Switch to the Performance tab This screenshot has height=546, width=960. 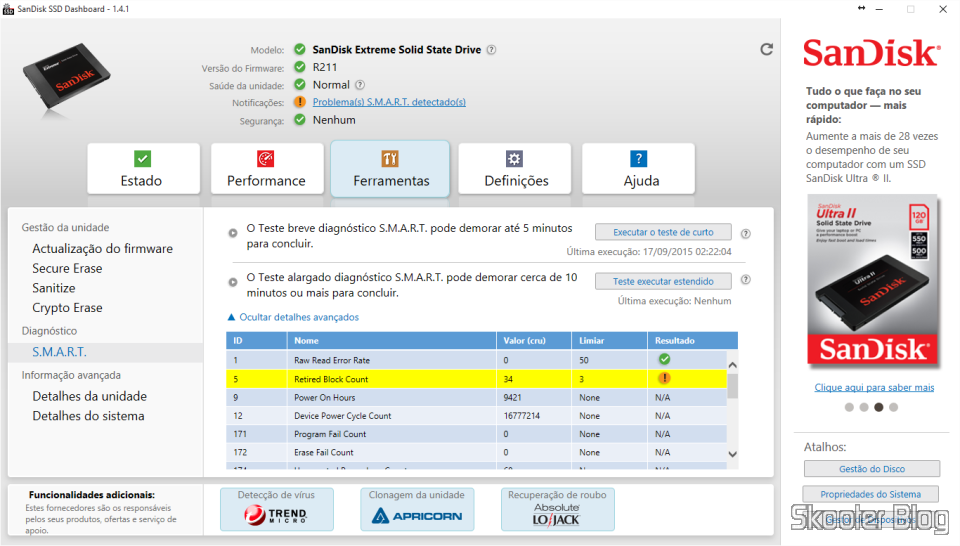pyautogui.click(x=267, y=169)
